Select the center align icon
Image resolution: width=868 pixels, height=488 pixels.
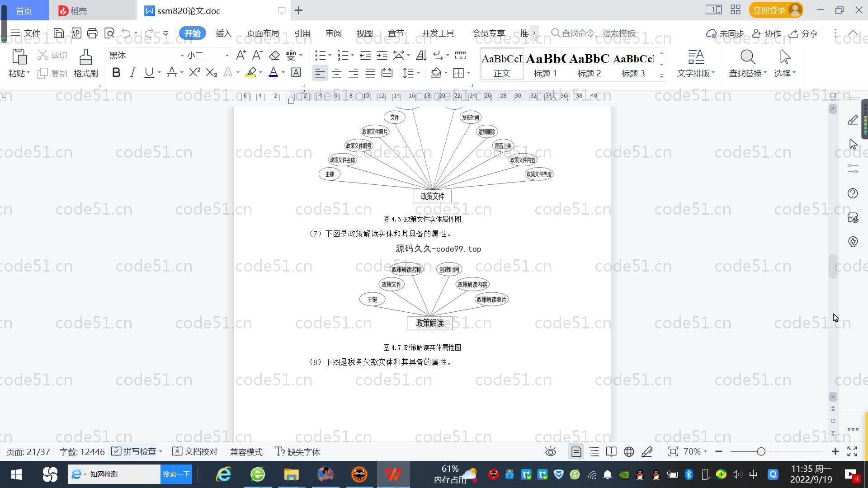click(x=337, y=73)
